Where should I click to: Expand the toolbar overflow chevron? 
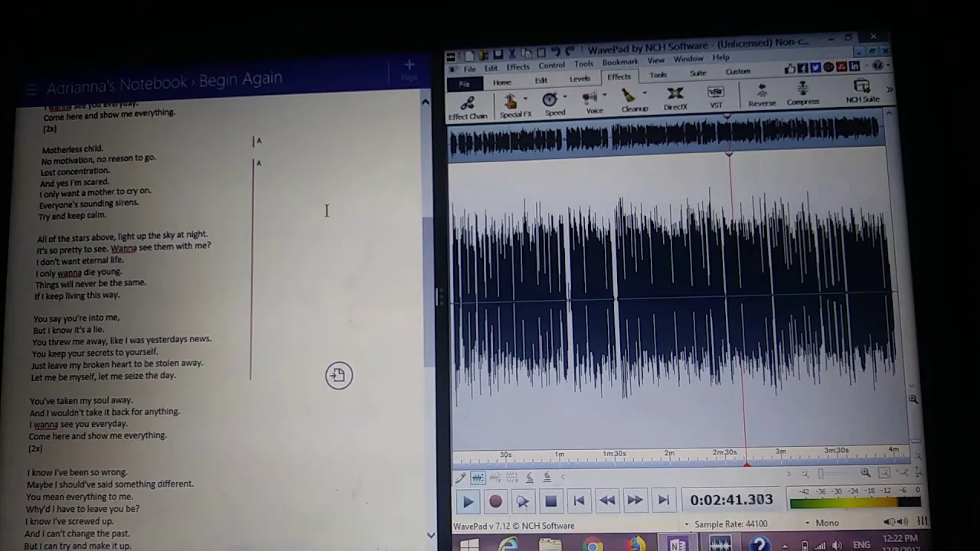[889, 89]
